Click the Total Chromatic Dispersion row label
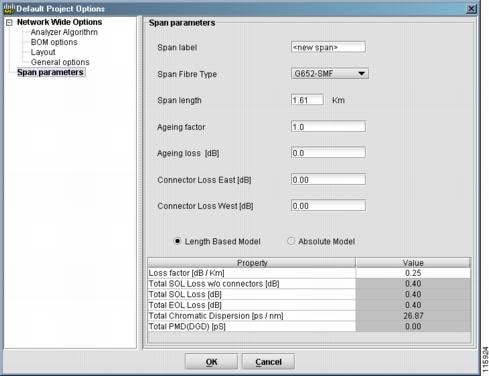The height and width of the screenshot is (376, 489). click(216, 316)
